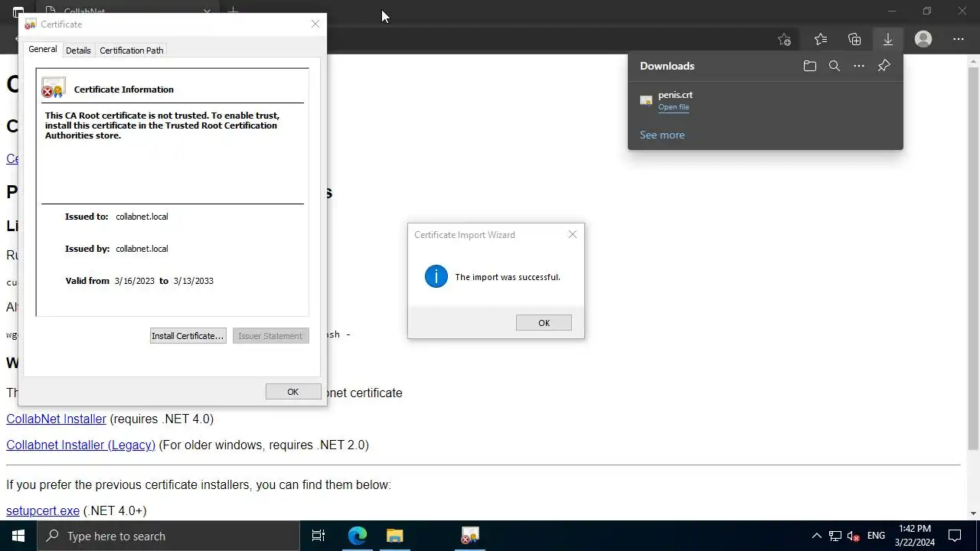Click the taskbar search box

pos(168,536)
